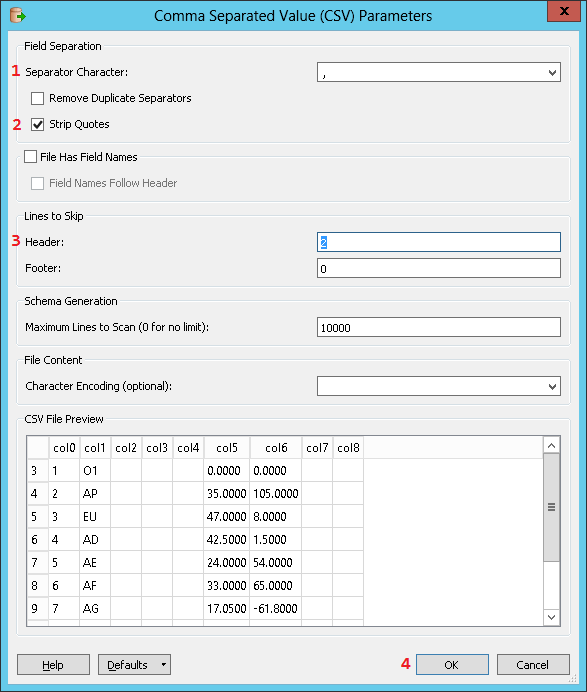Select preview row header 9

coord(38,609)
